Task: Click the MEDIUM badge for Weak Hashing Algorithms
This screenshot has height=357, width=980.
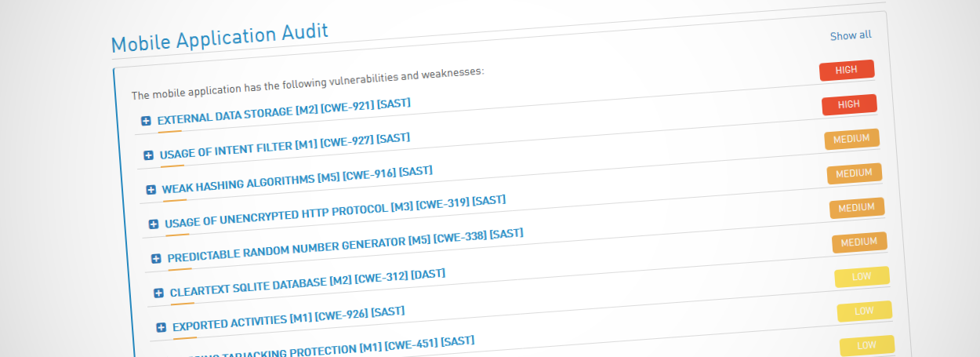Action: pyautogui.click(x=855, y=173)
